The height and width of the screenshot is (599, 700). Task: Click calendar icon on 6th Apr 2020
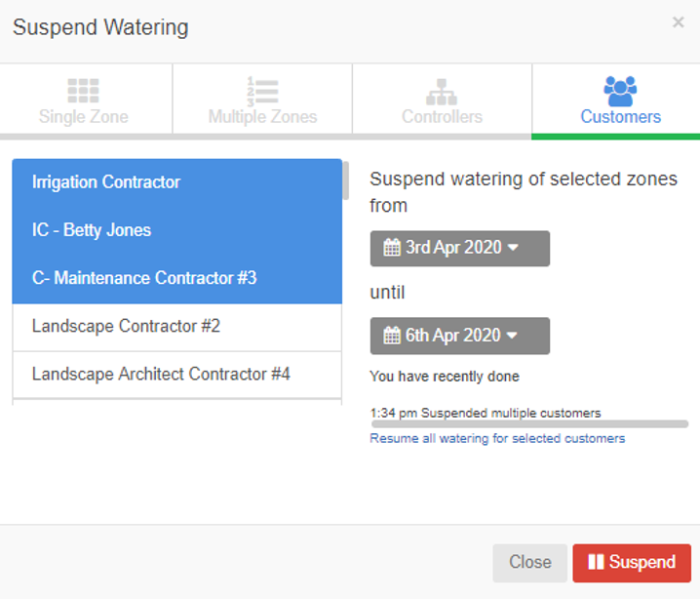click(392, 336)
